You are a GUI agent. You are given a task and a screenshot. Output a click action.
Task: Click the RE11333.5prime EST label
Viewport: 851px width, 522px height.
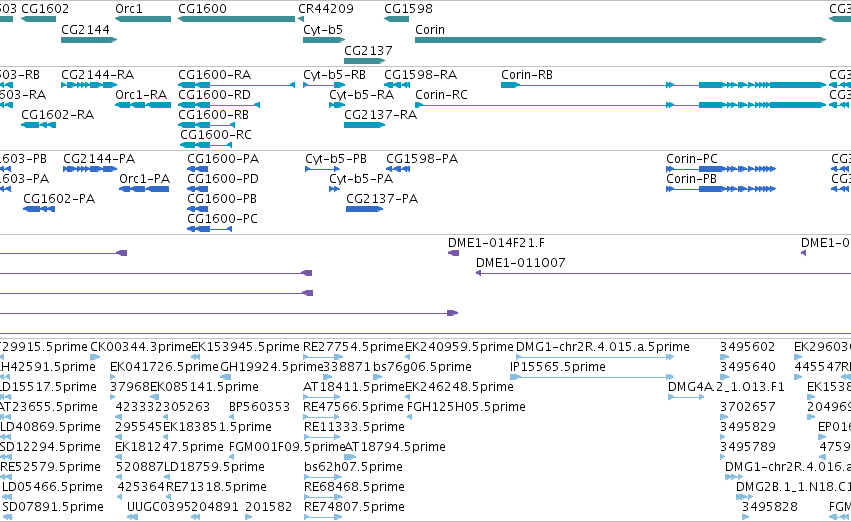pyautogui.click(x=354, y=427)
